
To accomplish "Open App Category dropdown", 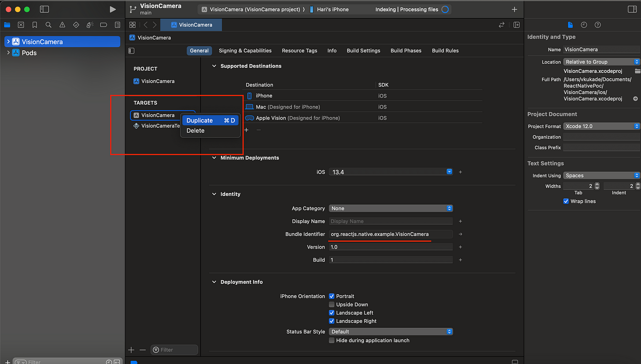I will pos(391,208).
